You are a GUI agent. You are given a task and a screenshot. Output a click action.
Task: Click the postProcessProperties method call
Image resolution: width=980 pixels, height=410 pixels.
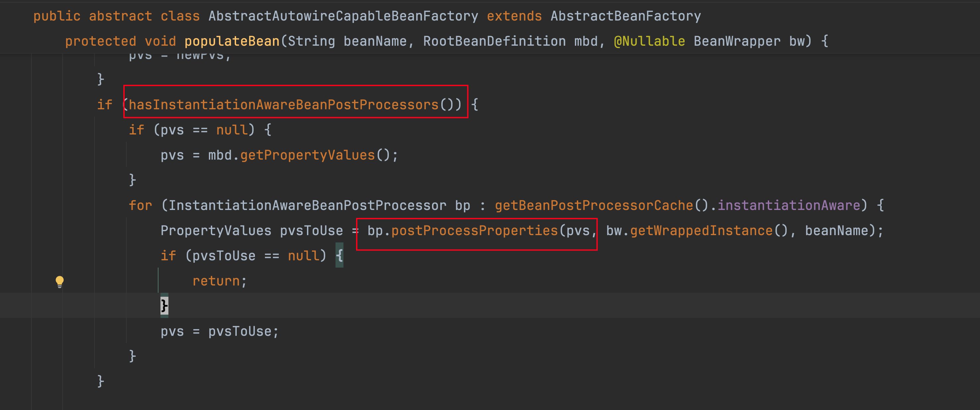coord(474,231)
